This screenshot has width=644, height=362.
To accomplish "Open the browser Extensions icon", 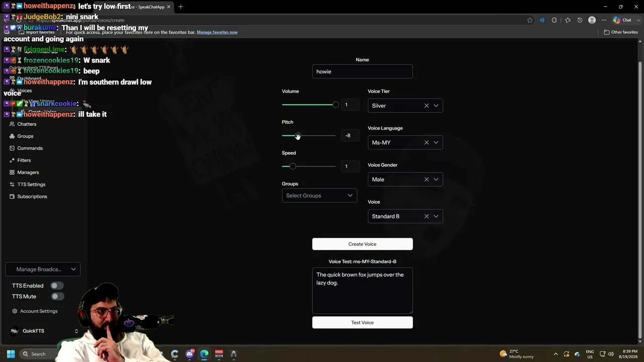I will (554, 20).
